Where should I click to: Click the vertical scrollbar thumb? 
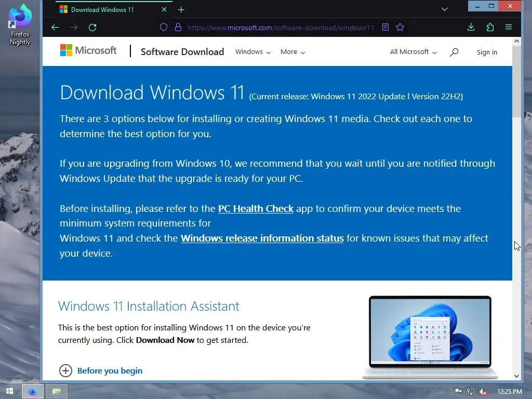click(x=516, y=82)
